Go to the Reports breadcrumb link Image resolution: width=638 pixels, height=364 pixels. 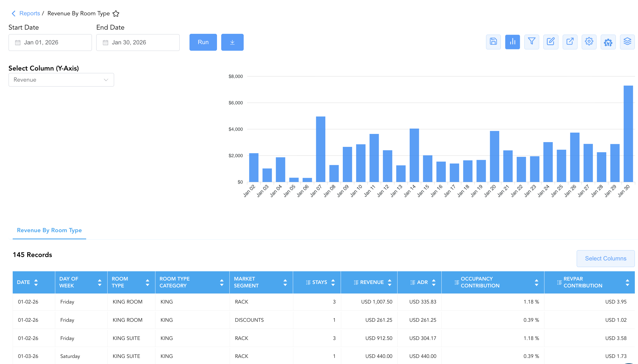(30, 13)
